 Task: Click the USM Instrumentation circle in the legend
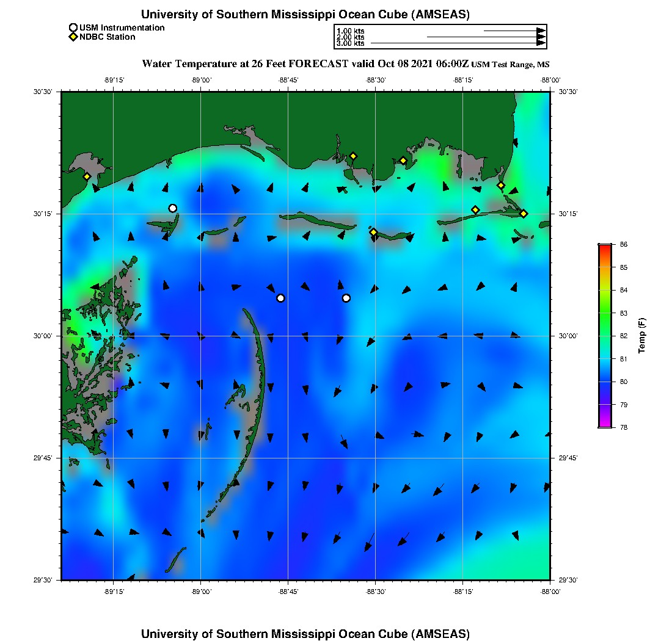click(x=73, y=28)
